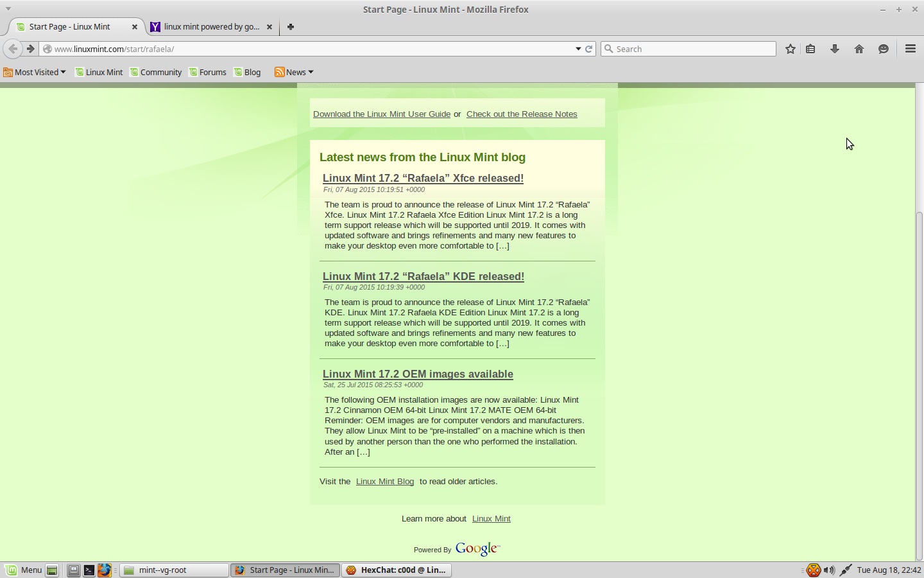Launch the terminal from panel
Image resolution: width=924 pixels, height=578 pixels.
pos(89,570)
